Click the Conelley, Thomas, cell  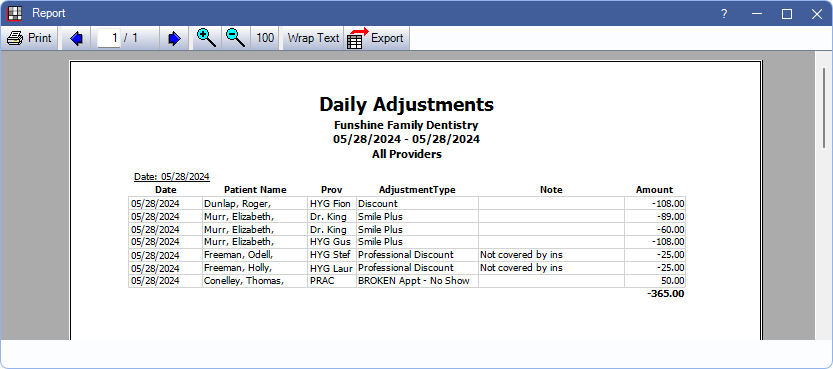pyautogui.click(x=255, y=281)
